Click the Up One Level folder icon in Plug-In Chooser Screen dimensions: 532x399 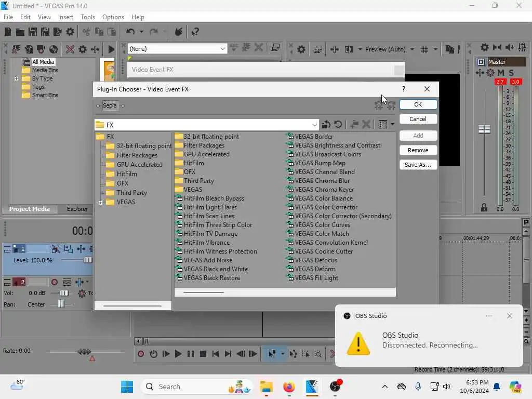(326, 125)
